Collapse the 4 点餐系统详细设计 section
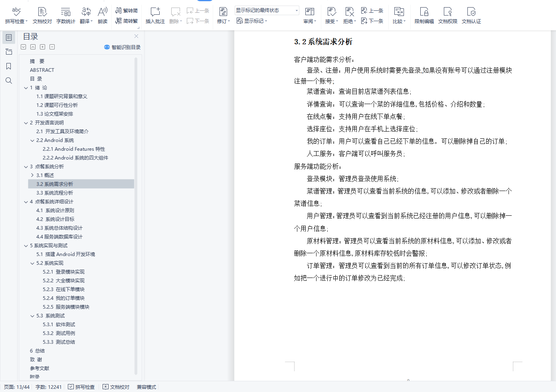This screenshot has height=392, width=556. 26,202
